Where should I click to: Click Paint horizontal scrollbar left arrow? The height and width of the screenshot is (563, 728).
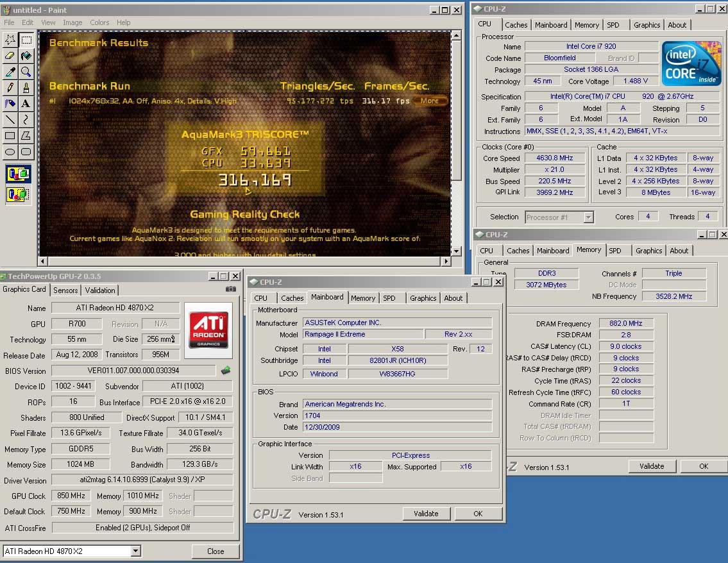click(43, 262)
